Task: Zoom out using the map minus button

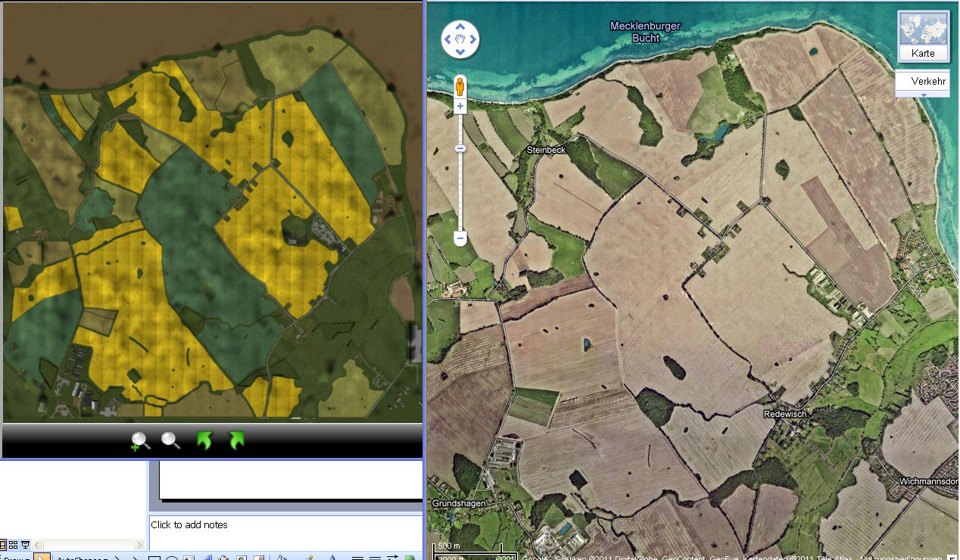Action: [x=460, y=239]
